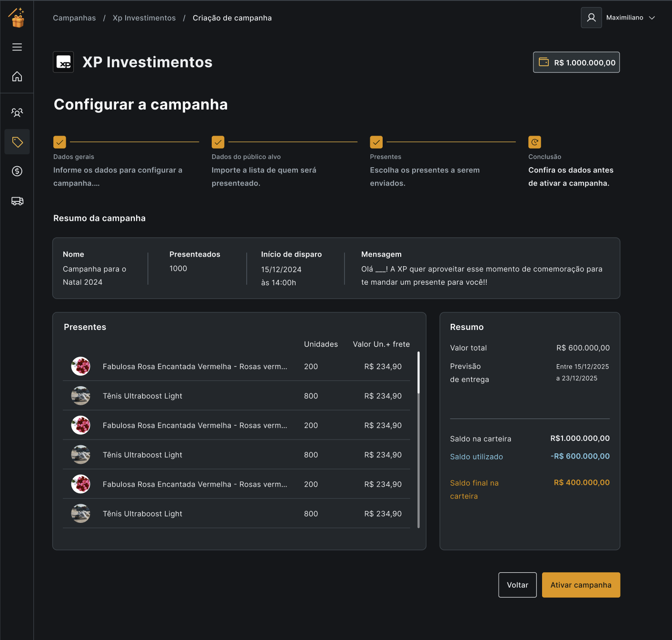The height and width of the screenshot is (640, 672).
Task: Click the Presenteados value 1000
Action: point(178,269)
